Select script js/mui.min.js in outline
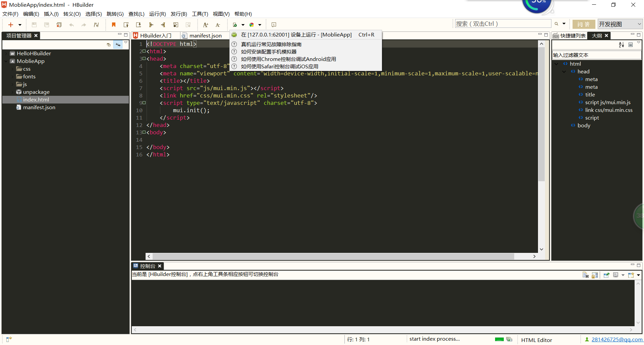 [607, 102]
